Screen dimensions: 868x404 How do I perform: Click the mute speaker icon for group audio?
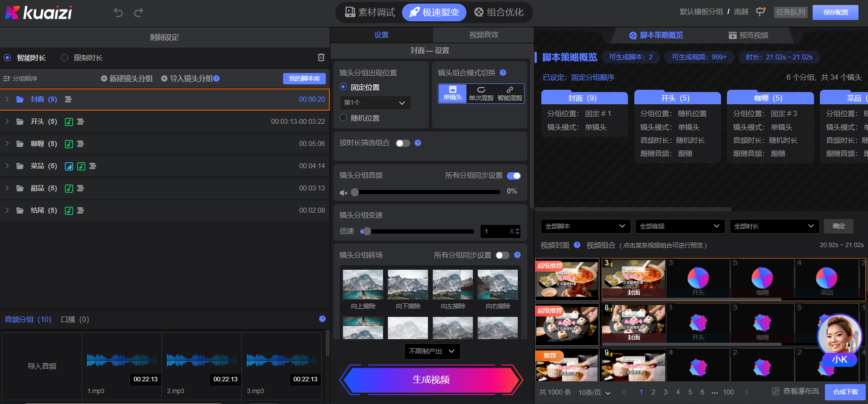pos(343,193)
